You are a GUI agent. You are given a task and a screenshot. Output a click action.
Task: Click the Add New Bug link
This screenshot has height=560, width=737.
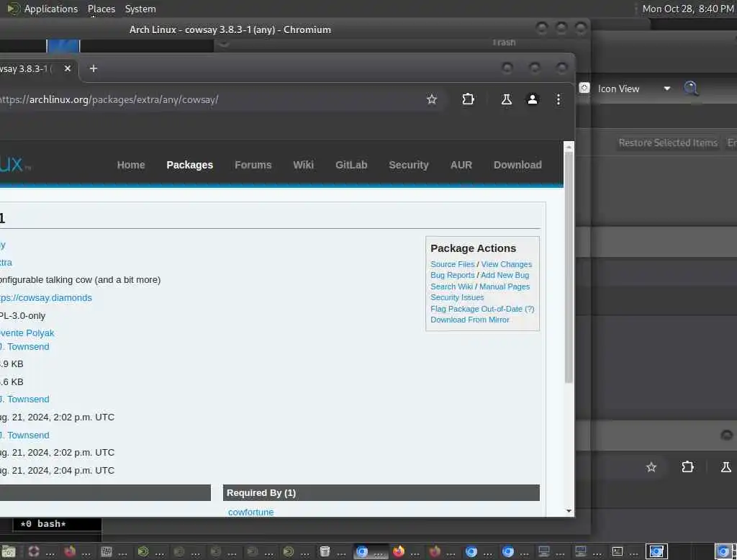tap(505, 275)
